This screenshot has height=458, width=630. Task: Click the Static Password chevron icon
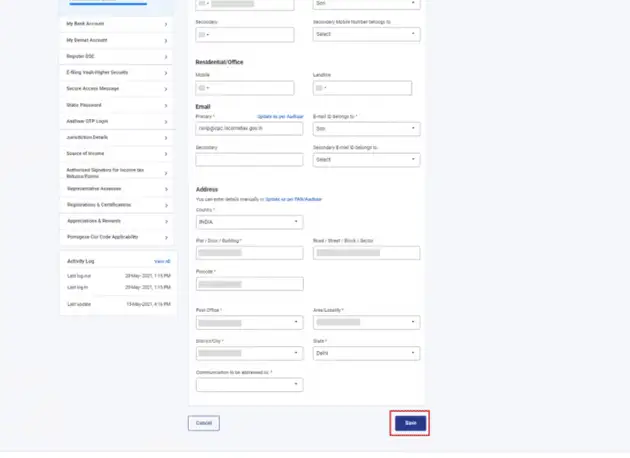166,105
